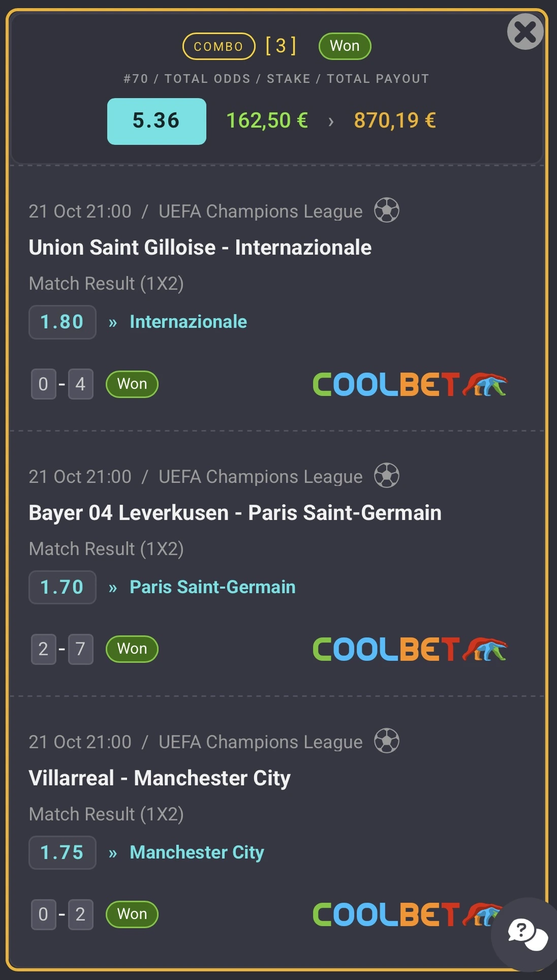
Task: Open Villarreal - Manchester City match
Action: 160,778
